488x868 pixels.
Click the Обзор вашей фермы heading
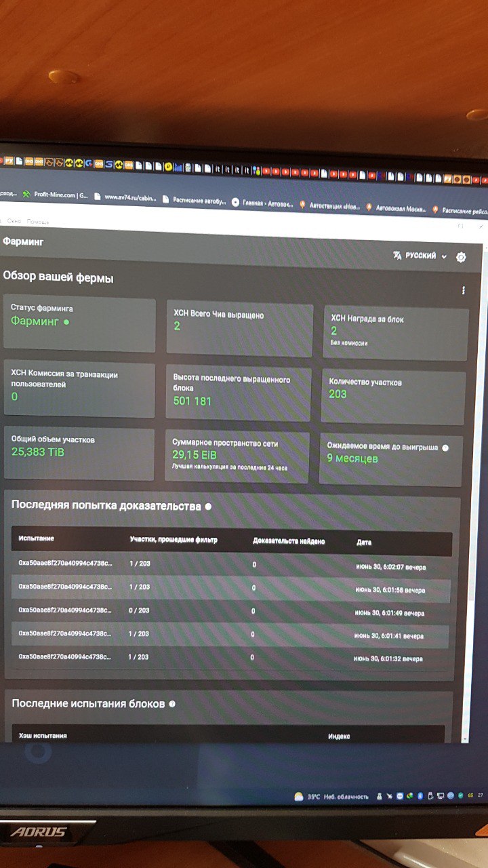pyautogui.click(x=58, y=278)
